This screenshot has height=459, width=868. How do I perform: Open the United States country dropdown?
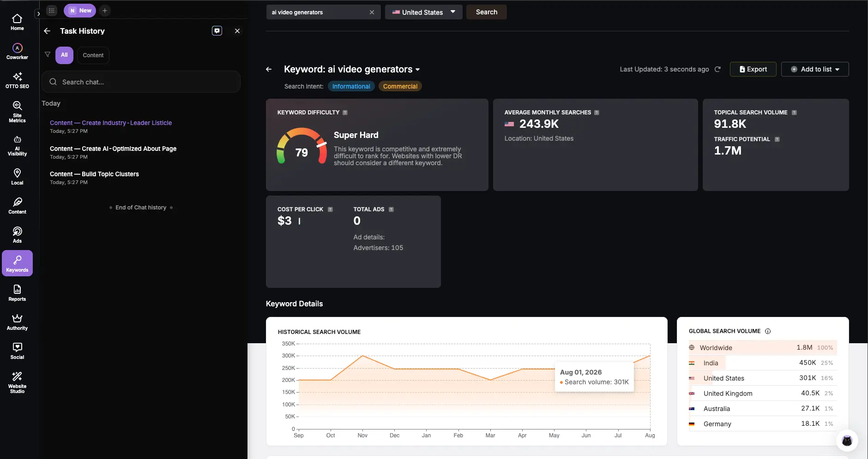424,12
